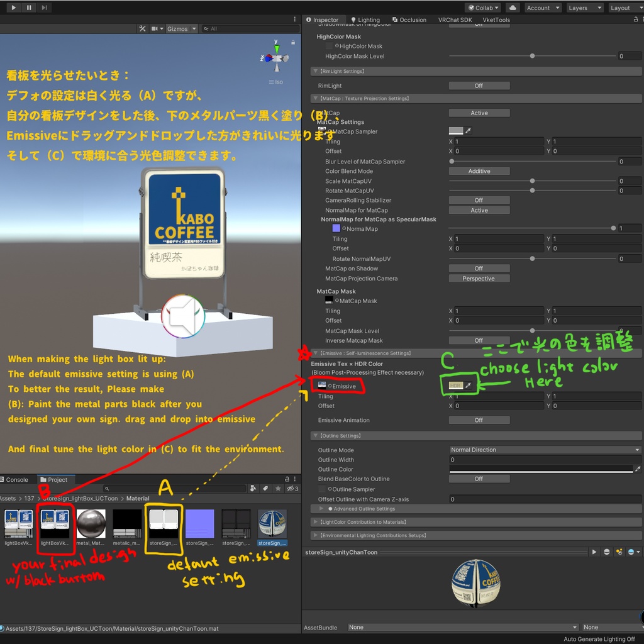This screenshot has height=644, width=644.
Task: Open the Emissive HDR color swatch
Action: coord(456,386)
